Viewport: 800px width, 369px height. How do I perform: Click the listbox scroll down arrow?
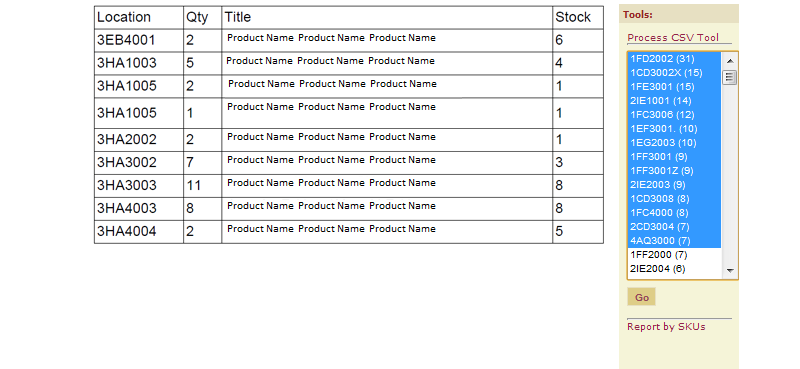coord(730,270)
